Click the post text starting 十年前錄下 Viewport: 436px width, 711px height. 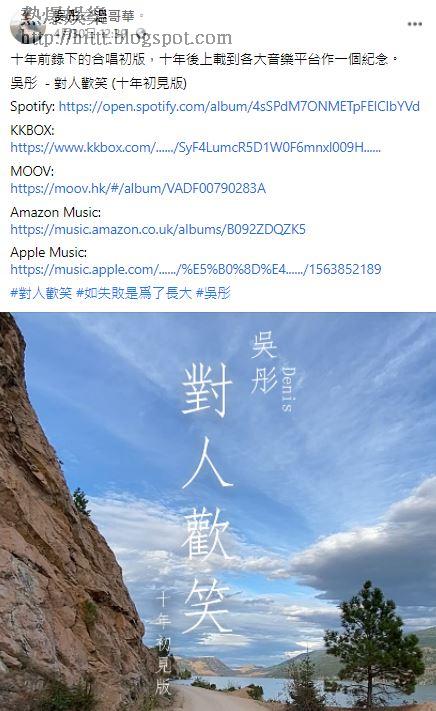point(204,59)
